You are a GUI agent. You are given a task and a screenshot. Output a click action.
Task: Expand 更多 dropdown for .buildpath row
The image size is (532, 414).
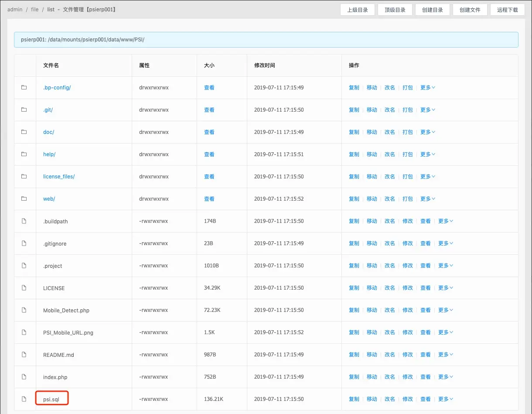pyautogui.click(x=446, y=221)
